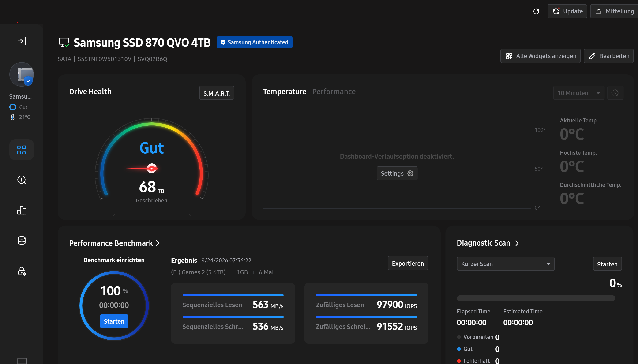Open the S.M.A.R.T. details
Image resolution: width=638 pixels, height=364 pixels.
tap(217, 93)
